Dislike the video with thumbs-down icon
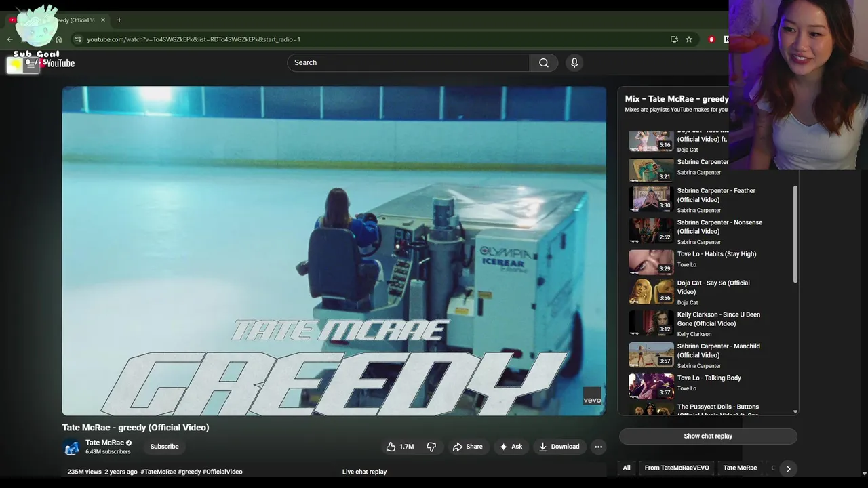The width and height of the screenshot is (868, 488). 431,447
